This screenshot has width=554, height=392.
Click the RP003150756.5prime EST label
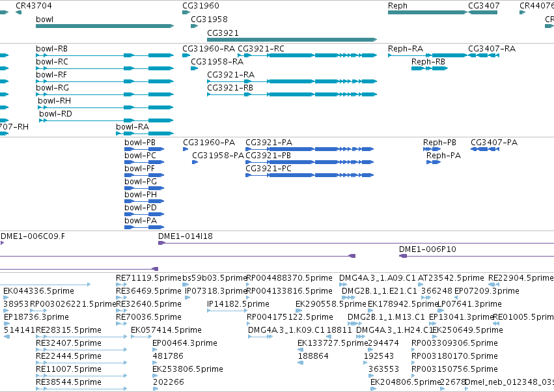point(454,369)
